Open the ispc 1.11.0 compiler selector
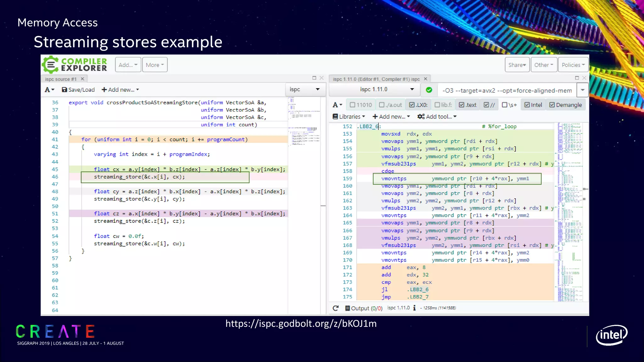This screenshot has height=362, width=644. tap(374, 90)
